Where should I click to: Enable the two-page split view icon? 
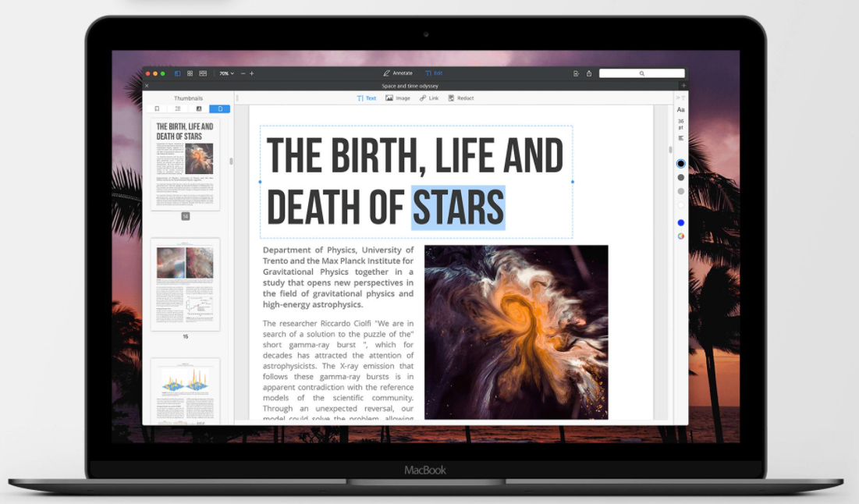click(203, 73)
